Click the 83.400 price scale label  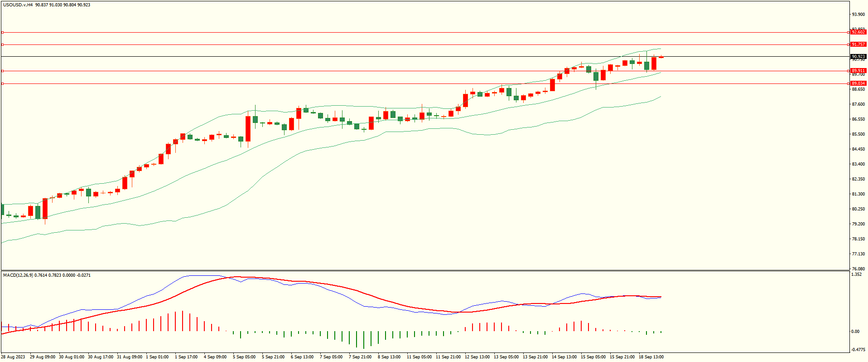click(x=858, y=164)
